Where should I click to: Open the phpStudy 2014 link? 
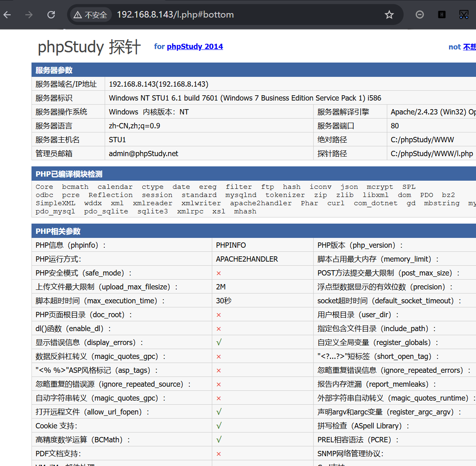click(195, 47)
